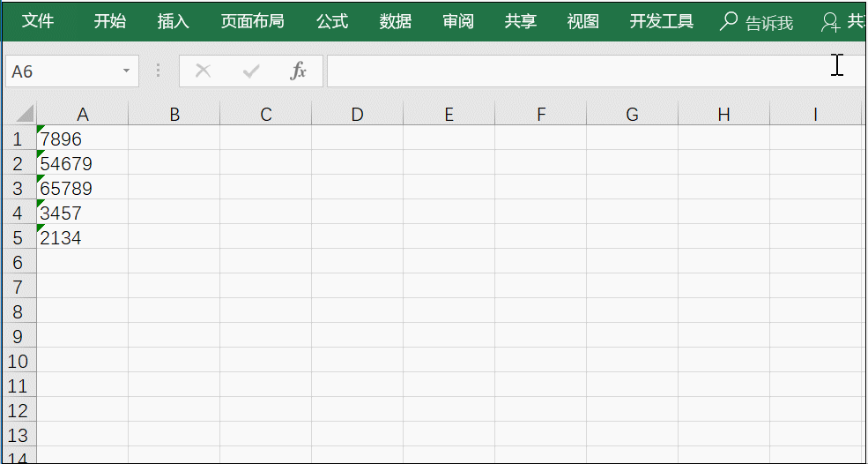Screen dimensions: 868x464
Task: Open the 开发工具 tab
Action: 662,22
